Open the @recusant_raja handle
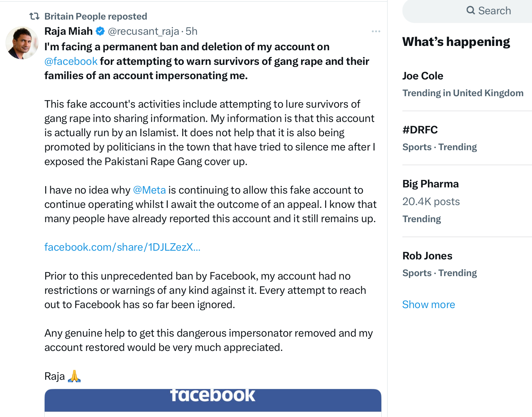This screenshot has width=532, height=417. (x=143, y=31)
